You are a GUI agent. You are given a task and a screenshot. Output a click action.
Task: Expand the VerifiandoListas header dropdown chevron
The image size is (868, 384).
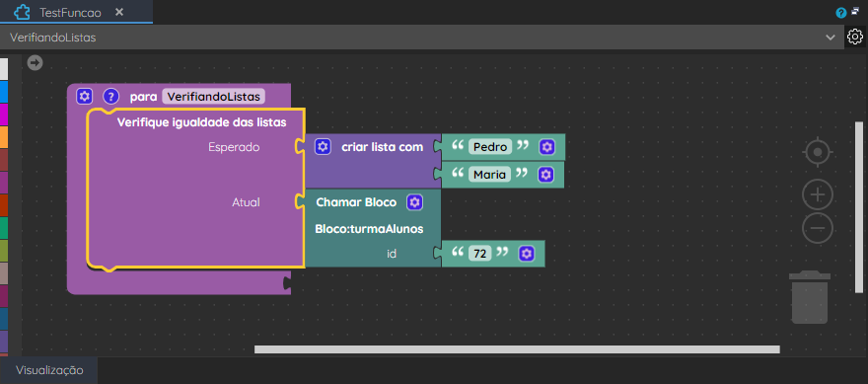831,38
